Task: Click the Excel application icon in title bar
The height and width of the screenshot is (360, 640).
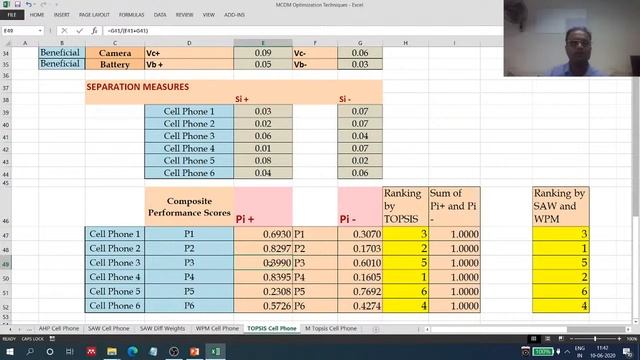Action: (7, 4)
